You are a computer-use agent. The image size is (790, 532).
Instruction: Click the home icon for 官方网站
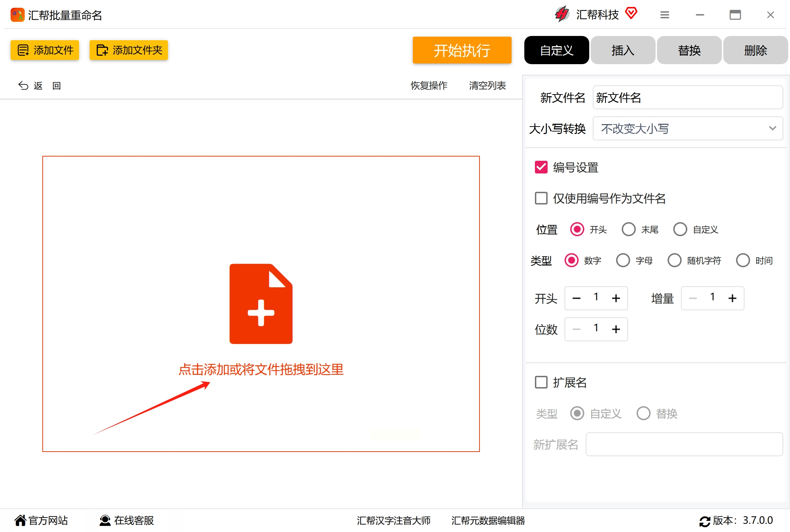20,520
